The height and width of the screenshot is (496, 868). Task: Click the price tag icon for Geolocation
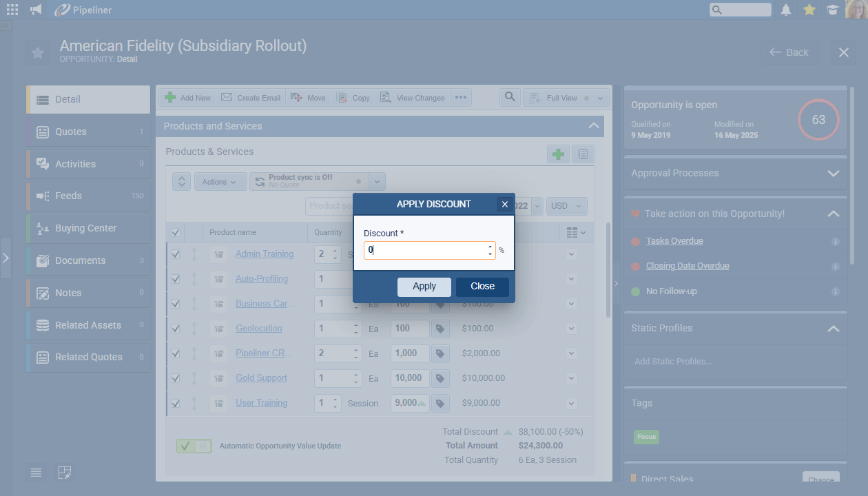(440, 329)
